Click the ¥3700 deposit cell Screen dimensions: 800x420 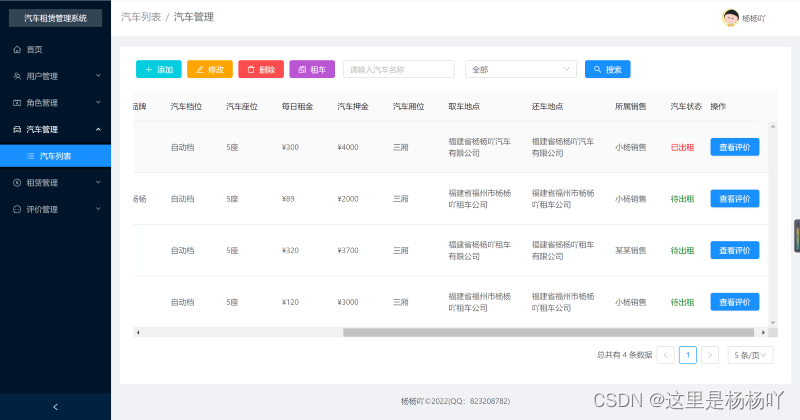click(348, 251)
